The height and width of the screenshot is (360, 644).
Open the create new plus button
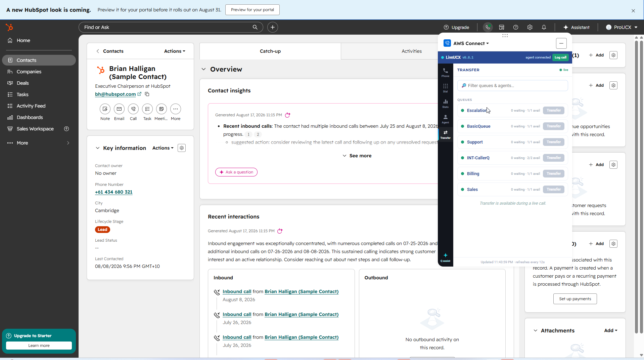pos(273,27)
